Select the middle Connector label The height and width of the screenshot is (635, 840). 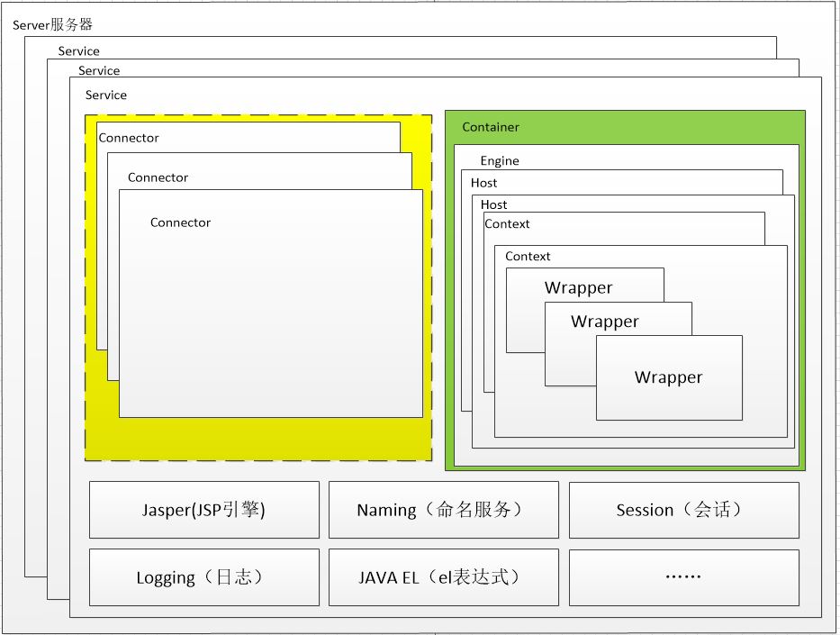(x=158, y=177)
